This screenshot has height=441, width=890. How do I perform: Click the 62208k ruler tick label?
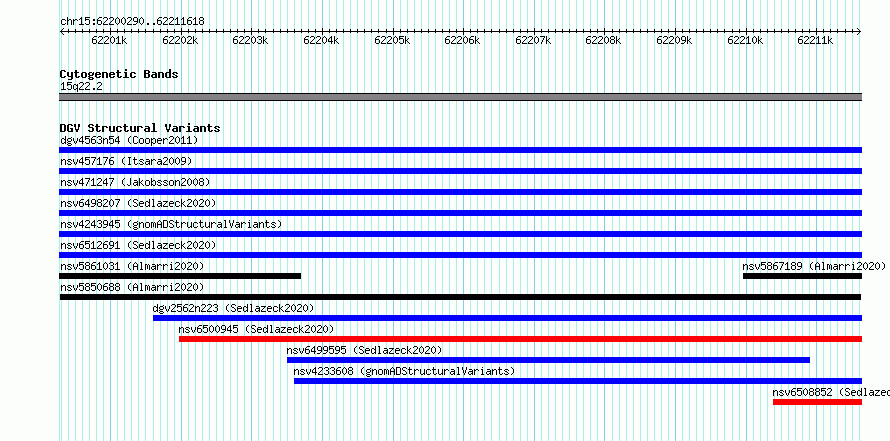603,40
